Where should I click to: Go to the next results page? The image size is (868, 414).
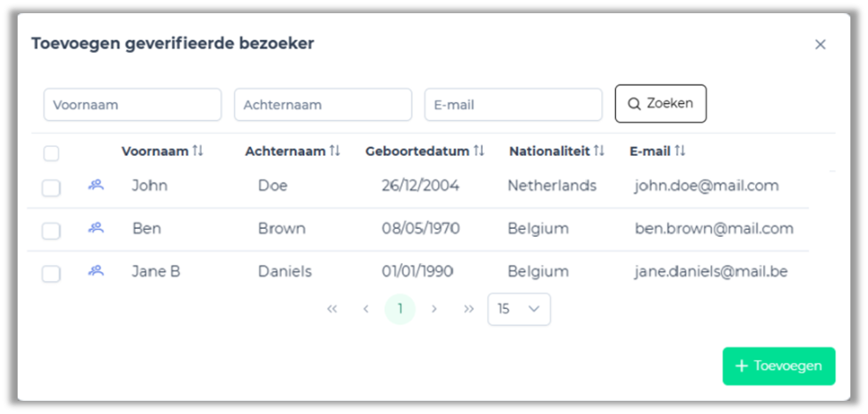[434, 309]
